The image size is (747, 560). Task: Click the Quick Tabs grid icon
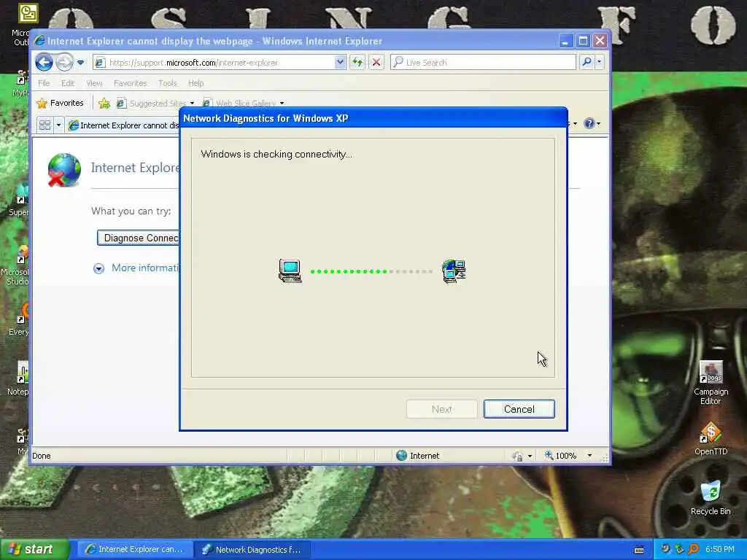(x=44, y=125)
